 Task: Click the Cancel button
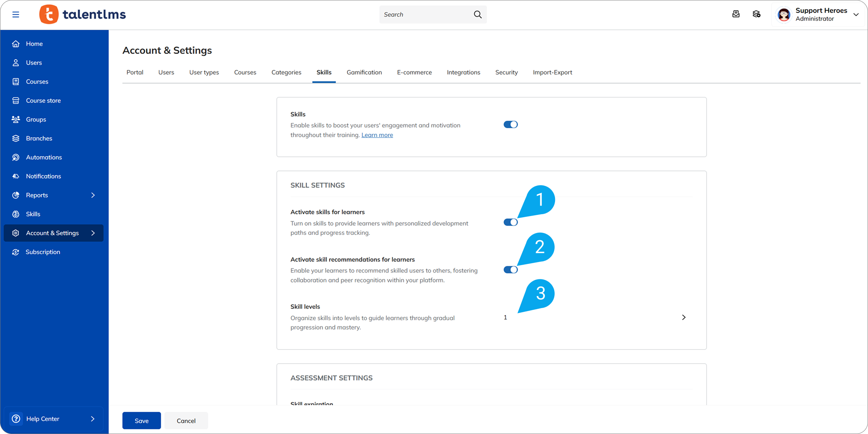pos(186,420)
